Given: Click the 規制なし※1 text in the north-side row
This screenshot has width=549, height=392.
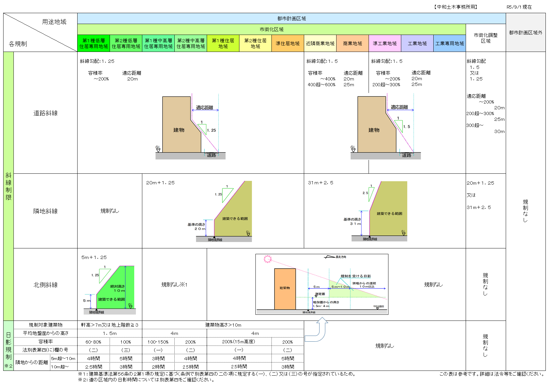Looking at the screenshot, I should click(x=174, y=285).
